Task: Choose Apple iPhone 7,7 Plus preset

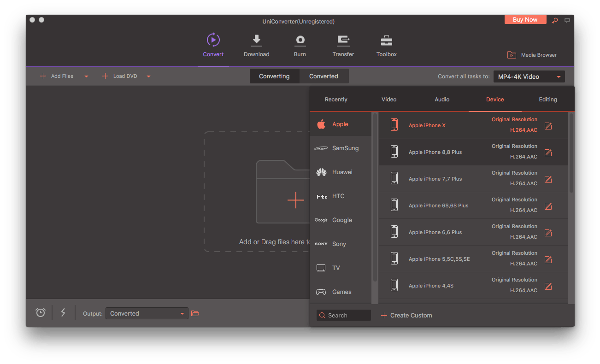Action: click(x=473, y=179)
